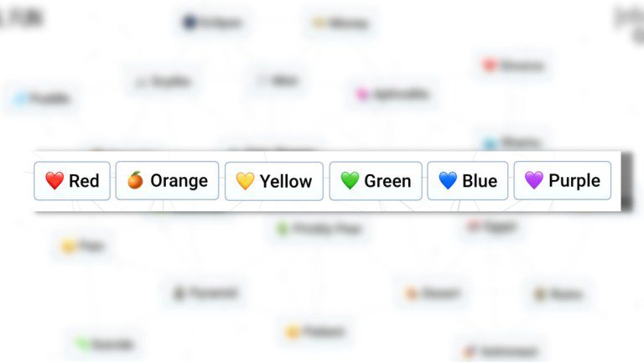Screen dimensions: 644x362
Task: Click the blue heart emoji icon
Action: [448, 181]
